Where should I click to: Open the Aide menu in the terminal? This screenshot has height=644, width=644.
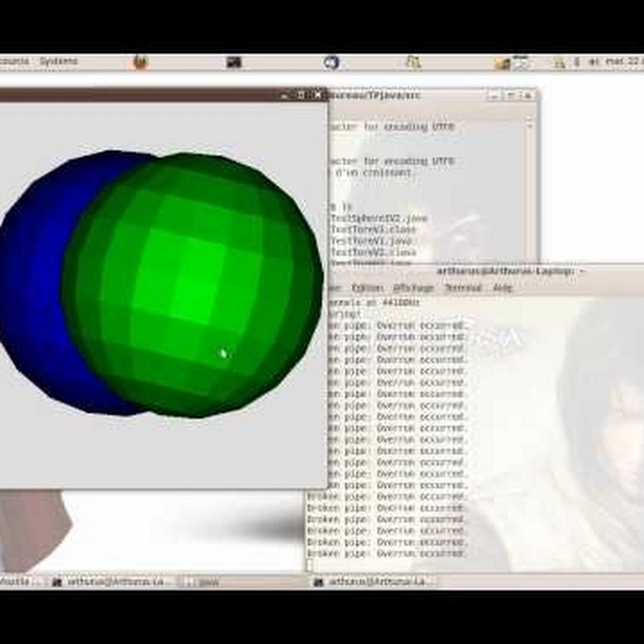pos(503,288)
